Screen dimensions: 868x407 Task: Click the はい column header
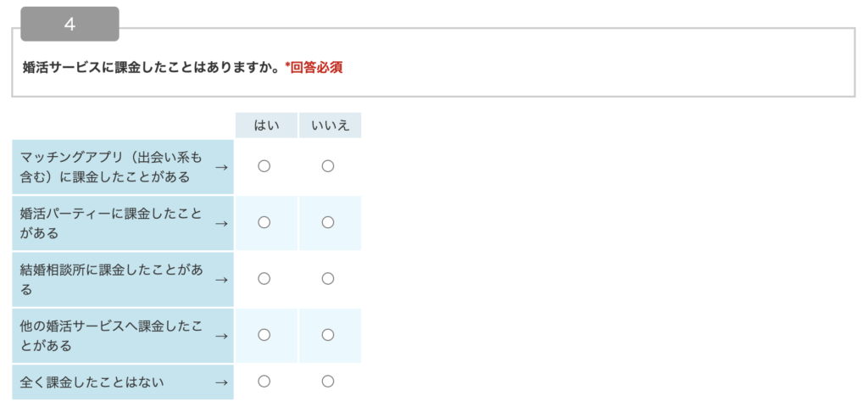[x=267, y=125]
